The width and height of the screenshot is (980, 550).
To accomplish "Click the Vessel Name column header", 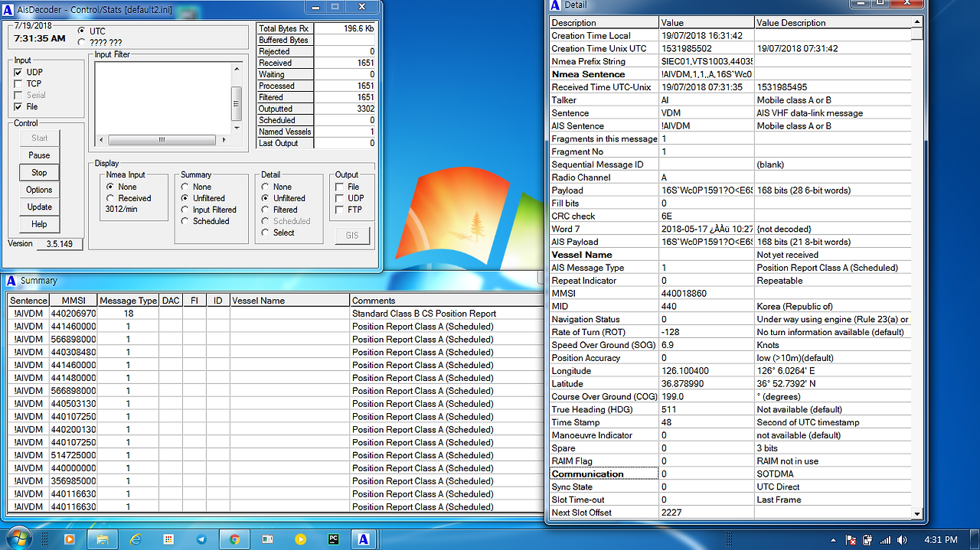I will (289, 301).
